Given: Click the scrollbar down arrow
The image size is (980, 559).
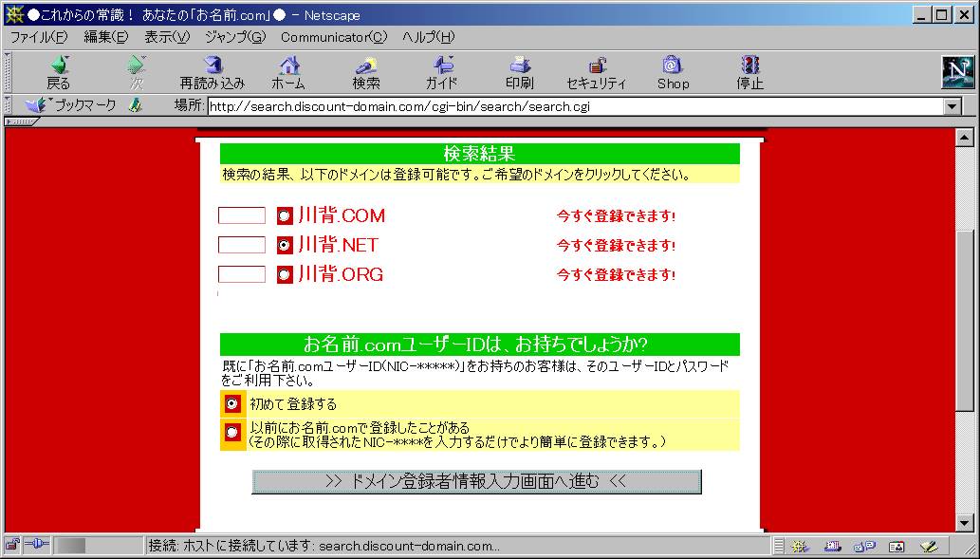Looking at the screenshot, I should click(x=965, y=523).
